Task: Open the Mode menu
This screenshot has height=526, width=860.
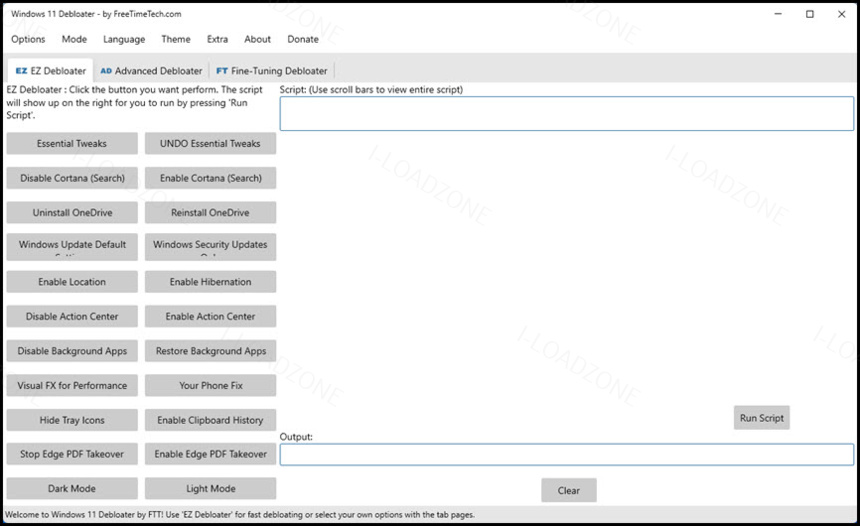Action: point(74,39)
